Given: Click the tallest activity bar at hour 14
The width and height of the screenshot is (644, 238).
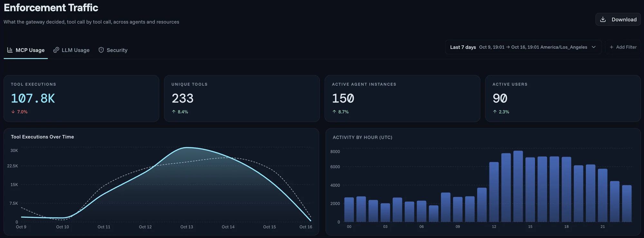Looking at the screenshot, I should (518, 186).
